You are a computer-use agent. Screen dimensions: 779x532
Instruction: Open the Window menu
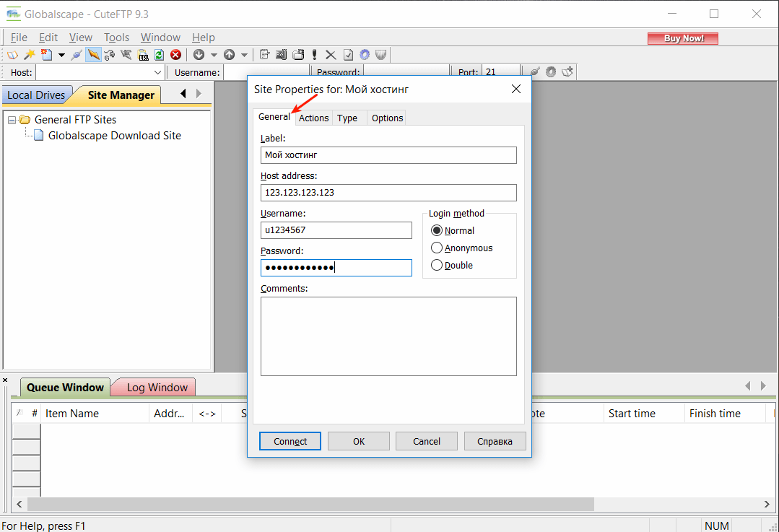160,38
